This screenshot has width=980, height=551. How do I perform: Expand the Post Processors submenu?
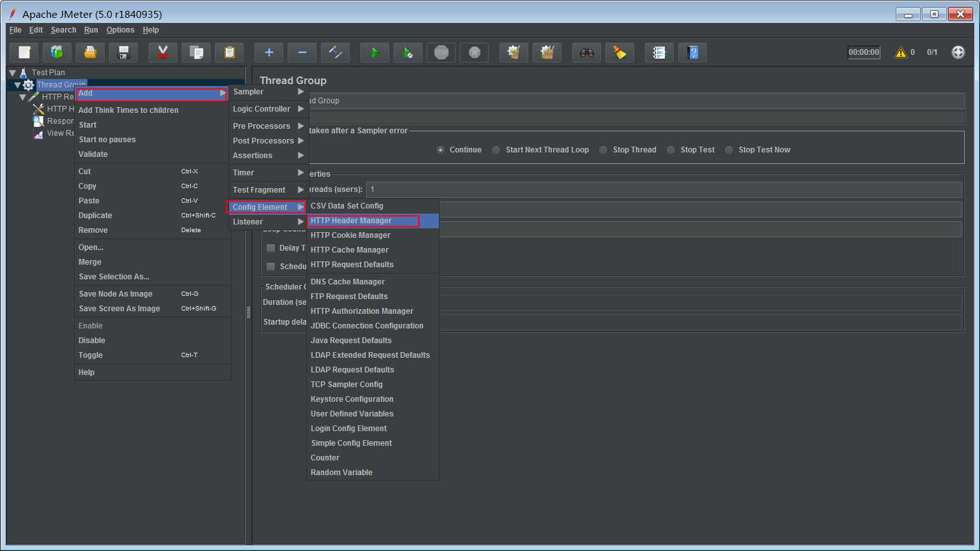tap(269, 141)
